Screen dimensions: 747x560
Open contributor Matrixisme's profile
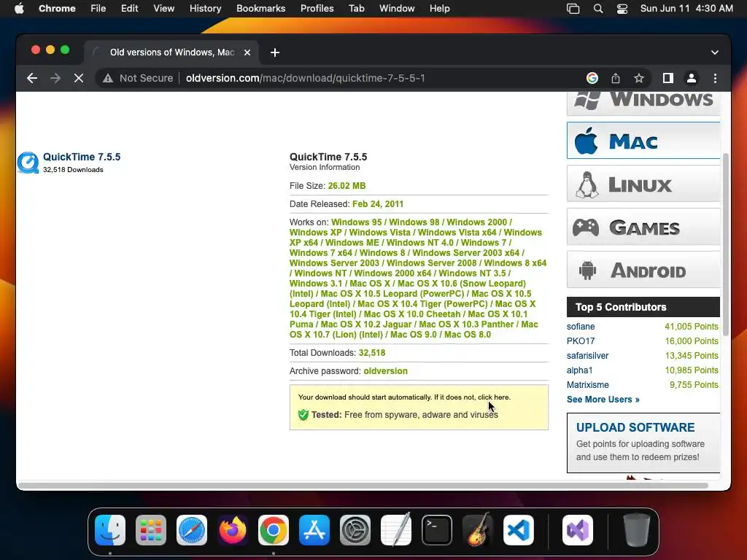click(x=588, y=385)
